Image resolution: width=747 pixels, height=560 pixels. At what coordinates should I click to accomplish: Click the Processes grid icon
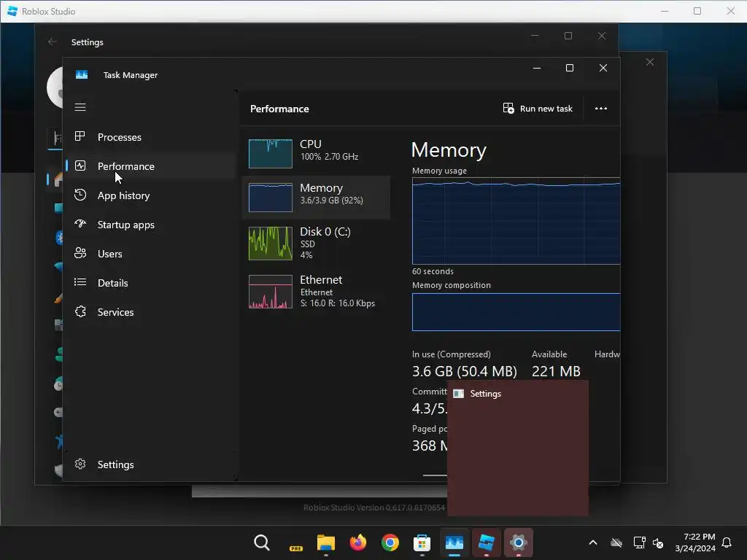click(80, 136)
